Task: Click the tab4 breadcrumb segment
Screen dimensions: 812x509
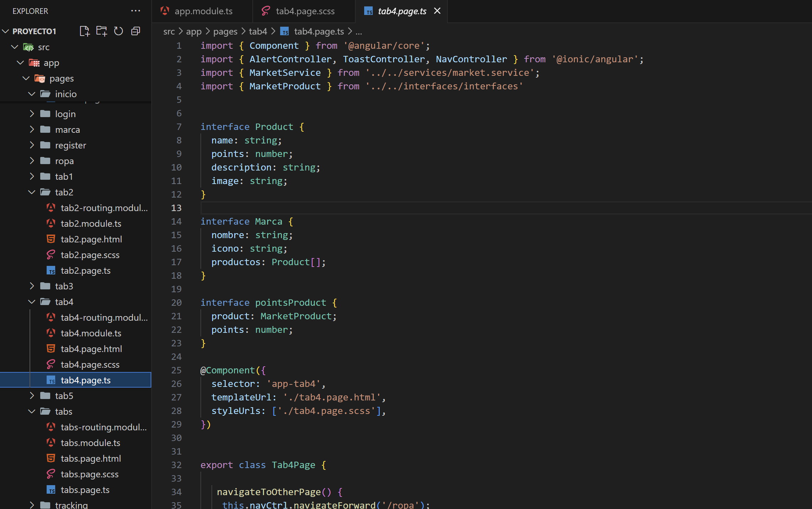Action: tap(258, 32)
